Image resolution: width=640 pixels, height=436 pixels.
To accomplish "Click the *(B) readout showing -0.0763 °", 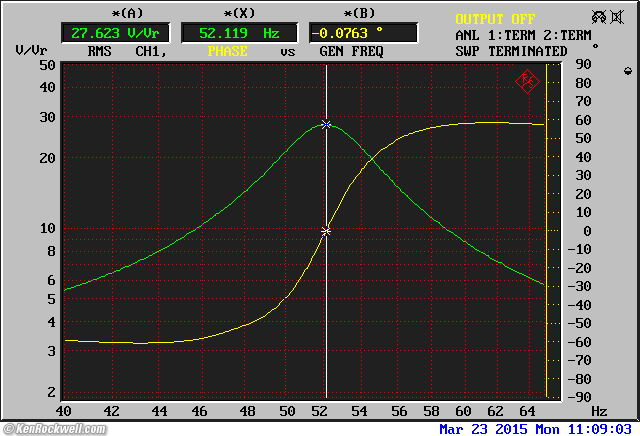I will 363,33.
